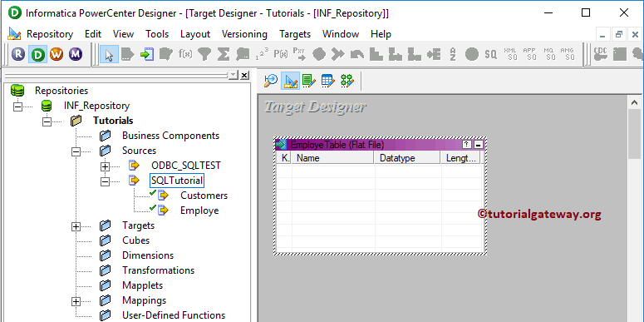Click the help button on EmployeTable
Screen dimensions: 644x322
pos(466,144)
